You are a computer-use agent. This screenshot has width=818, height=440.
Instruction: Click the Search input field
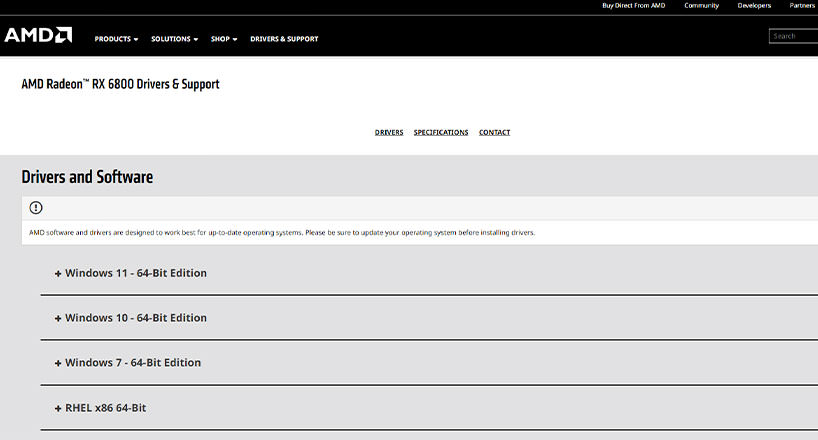[x=793, y=36]
